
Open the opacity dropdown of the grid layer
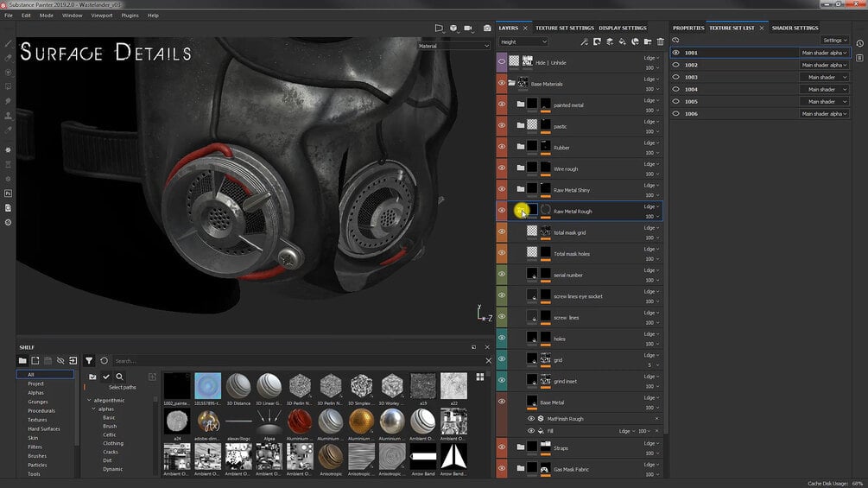(653, 365)
